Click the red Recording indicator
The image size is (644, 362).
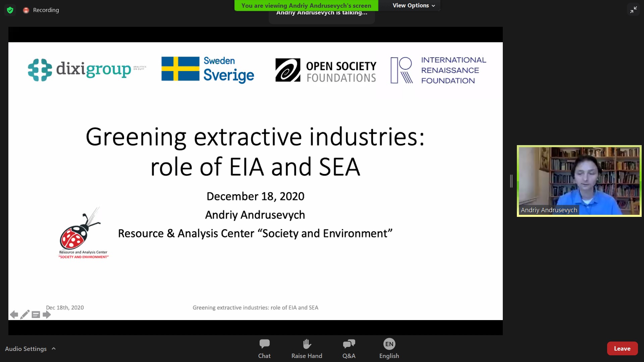pyautogui.click(x=26, y=10)
